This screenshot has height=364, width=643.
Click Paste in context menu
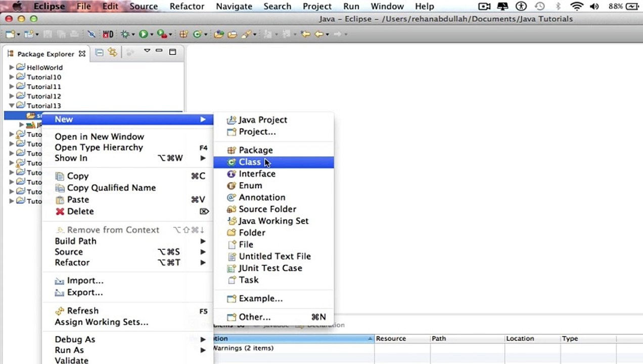pos(127,200)
